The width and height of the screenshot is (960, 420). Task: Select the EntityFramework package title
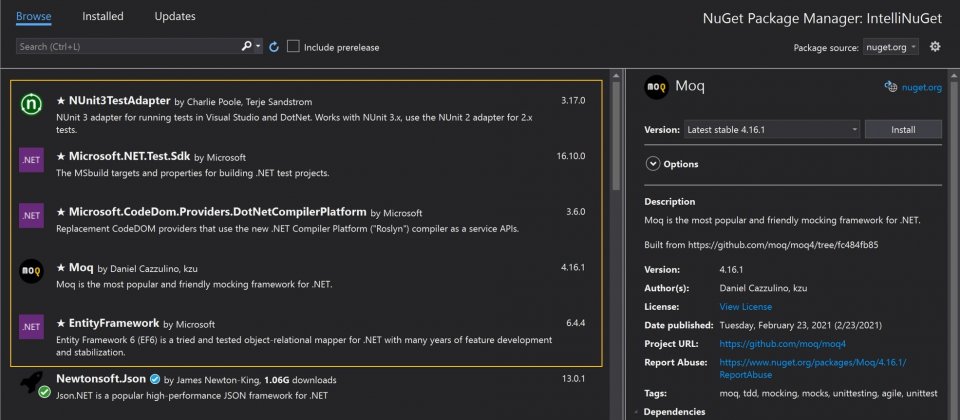coord(114,323)
